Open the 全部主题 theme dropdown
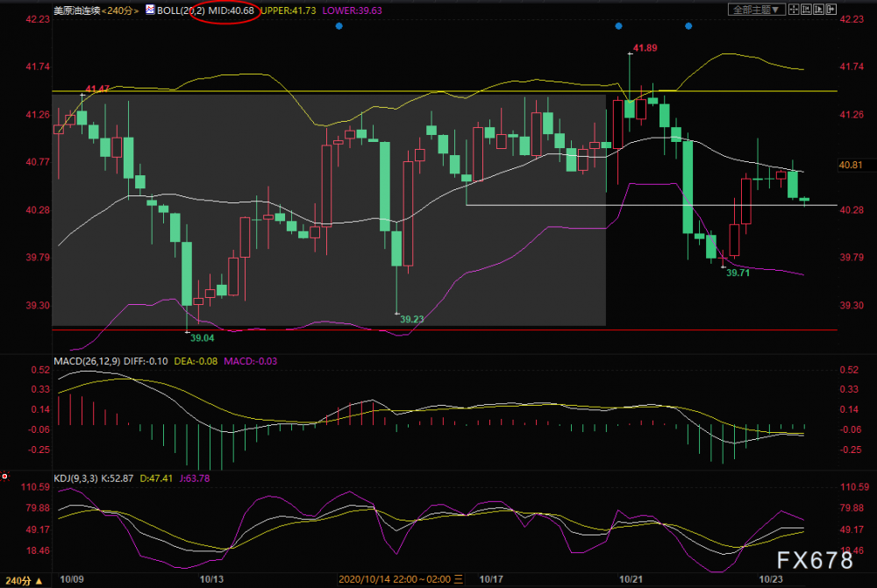This screenshot has width=877, height=588. coord(756,10)
